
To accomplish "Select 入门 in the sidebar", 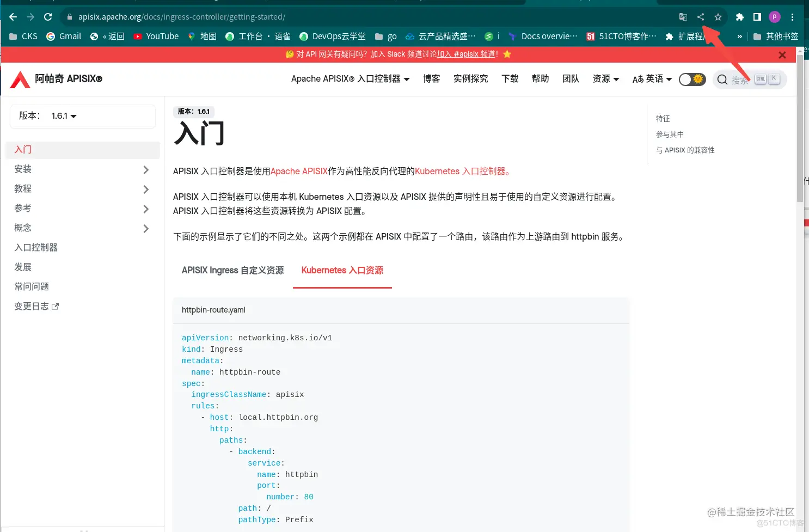I will point(83,150).
